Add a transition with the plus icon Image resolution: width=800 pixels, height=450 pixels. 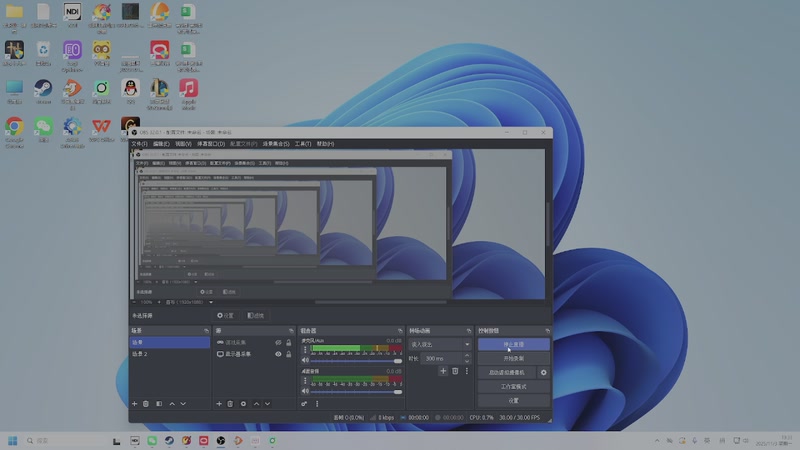coord(443,371)
